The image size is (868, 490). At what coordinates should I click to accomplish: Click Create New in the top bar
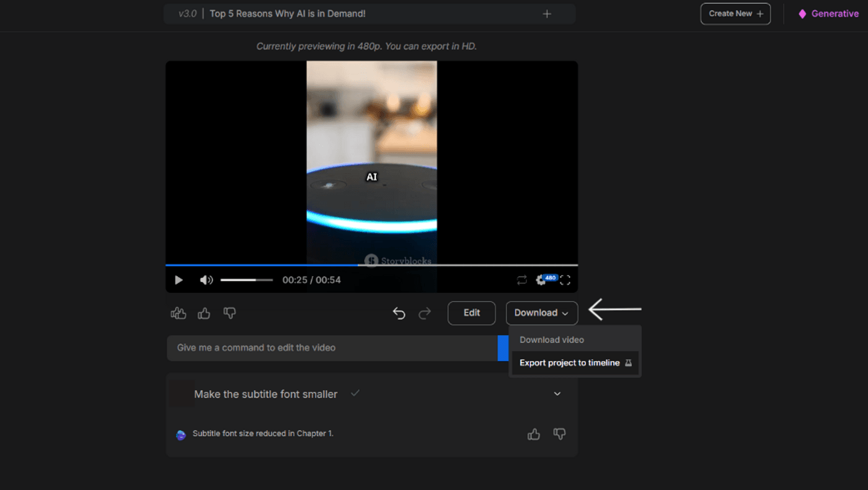tap(735, 13)
